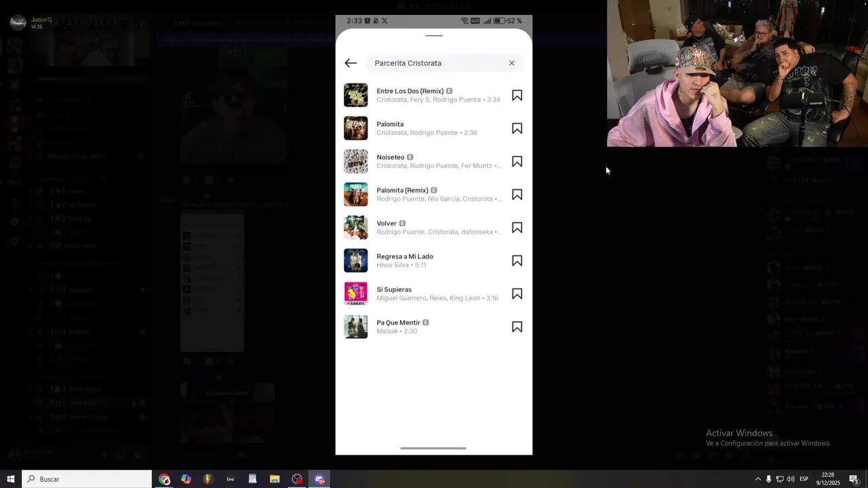
Task: Click 'Maisak • 2:30' artist line
Action: pyautogui.click(x=397, y=331)
